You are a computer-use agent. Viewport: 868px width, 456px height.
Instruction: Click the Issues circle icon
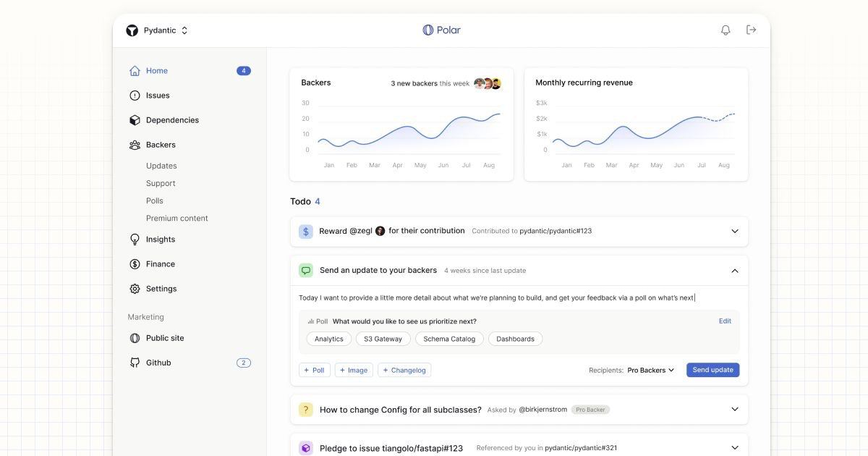(x=135, y=96)
